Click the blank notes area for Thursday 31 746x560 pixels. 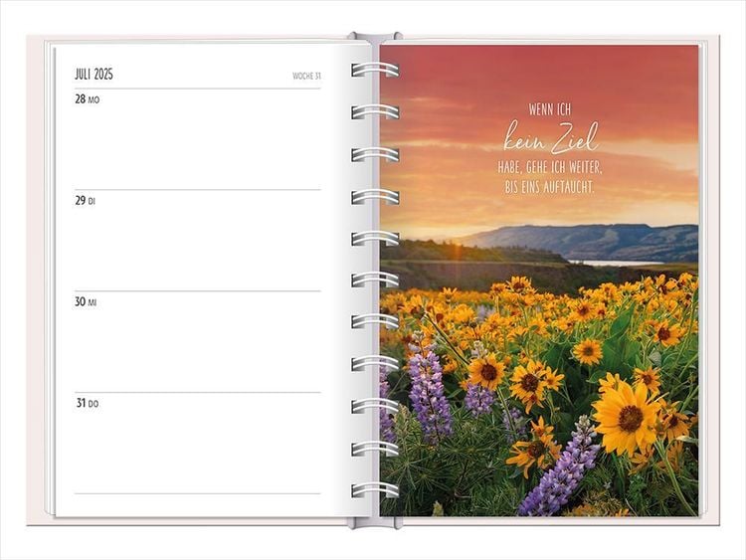tap(199, 450)
